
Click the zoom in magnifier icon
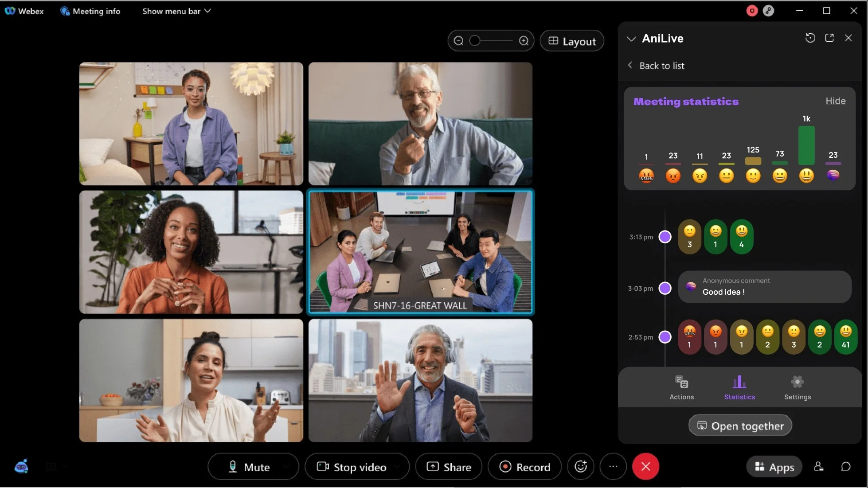click(524, 41)
